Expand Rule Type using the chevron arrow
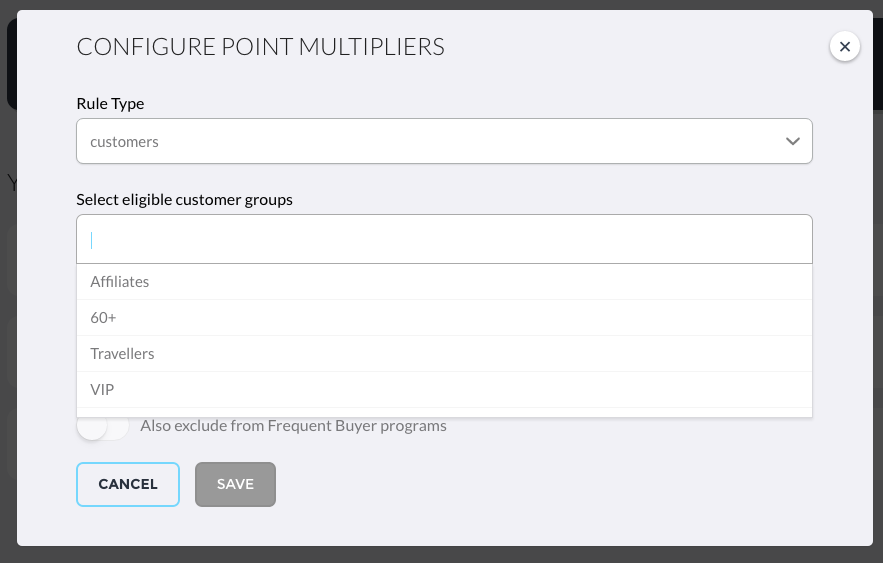883x563 pixels. [x=792, y=141]
